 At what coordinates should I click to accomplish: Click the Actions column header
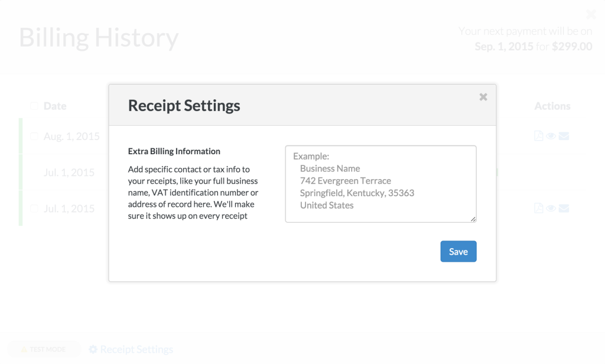pyautogui.click(x=552, y=106)
